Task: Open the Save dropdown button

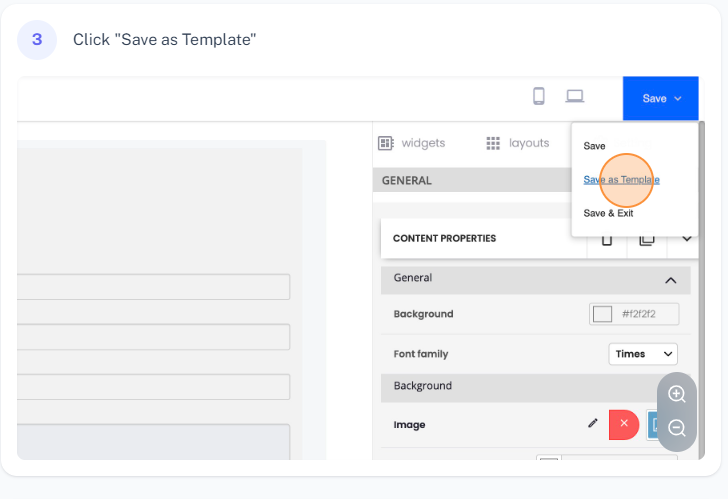Action: (660, 98)
